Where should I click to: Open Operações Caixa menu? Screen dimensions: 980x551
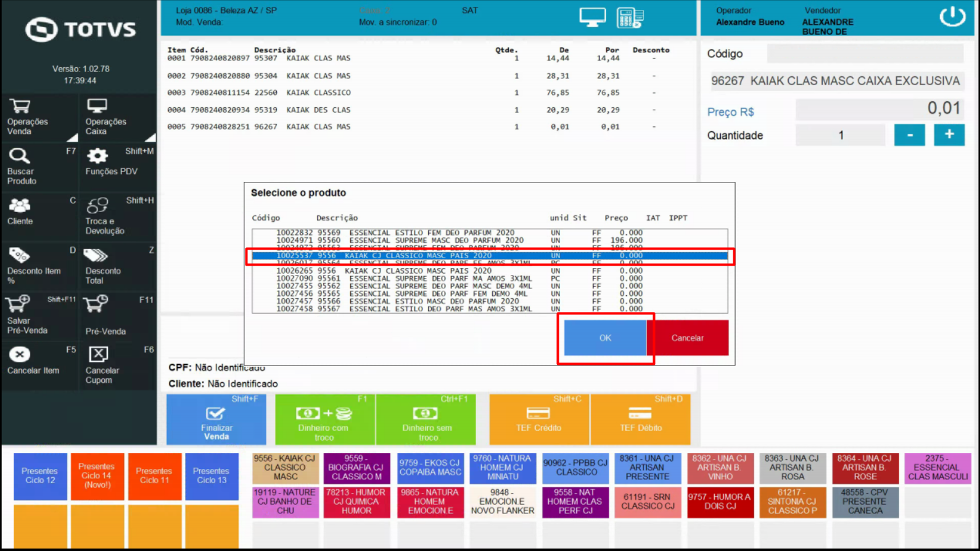coord(118,118)
